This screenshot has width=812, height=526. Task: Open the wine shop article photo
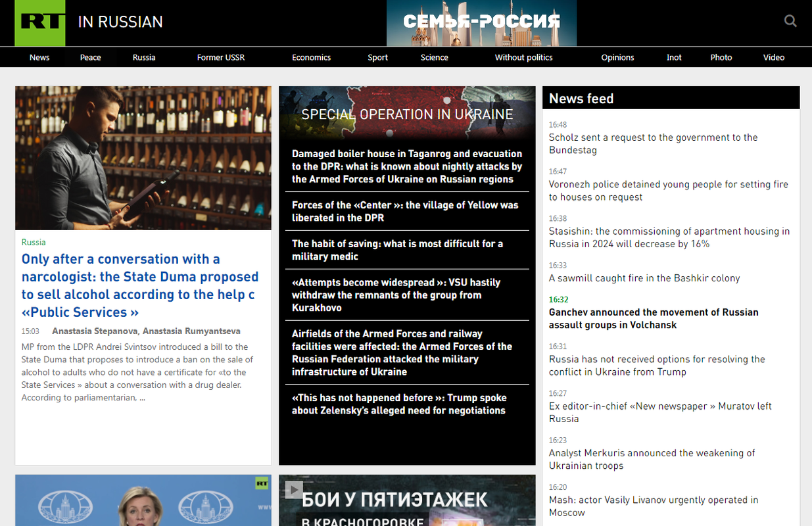coord(143,158)
